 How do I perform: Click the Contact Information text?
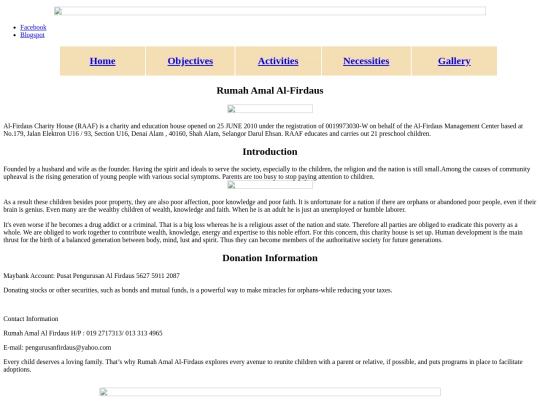tap(31, 319)
